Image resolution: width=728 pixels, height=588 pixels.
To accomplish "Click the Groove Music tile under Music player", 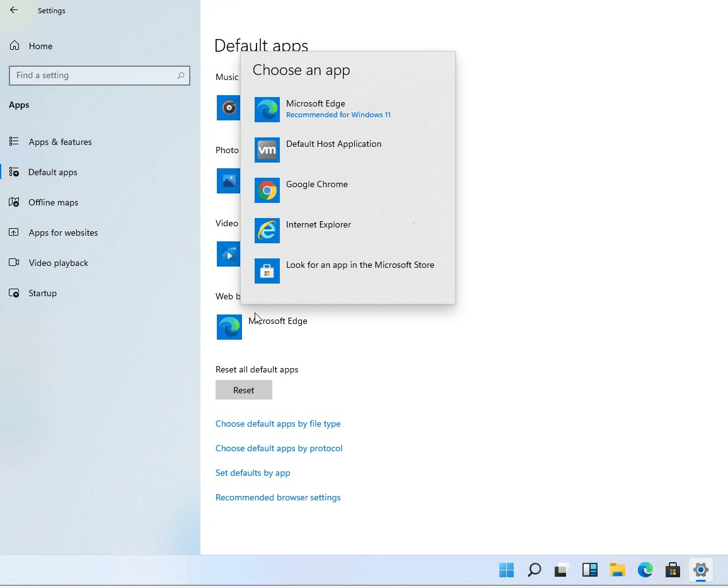I will (229, 107).
